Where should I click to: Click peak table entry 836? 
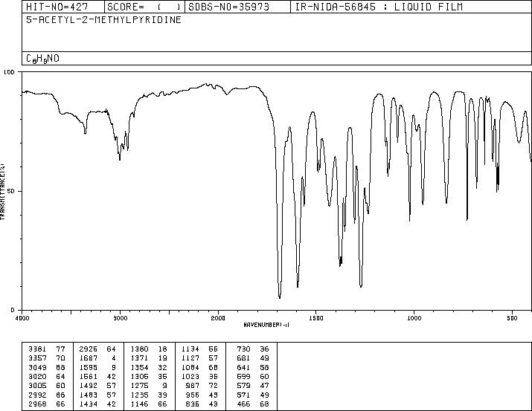point(193,404)
